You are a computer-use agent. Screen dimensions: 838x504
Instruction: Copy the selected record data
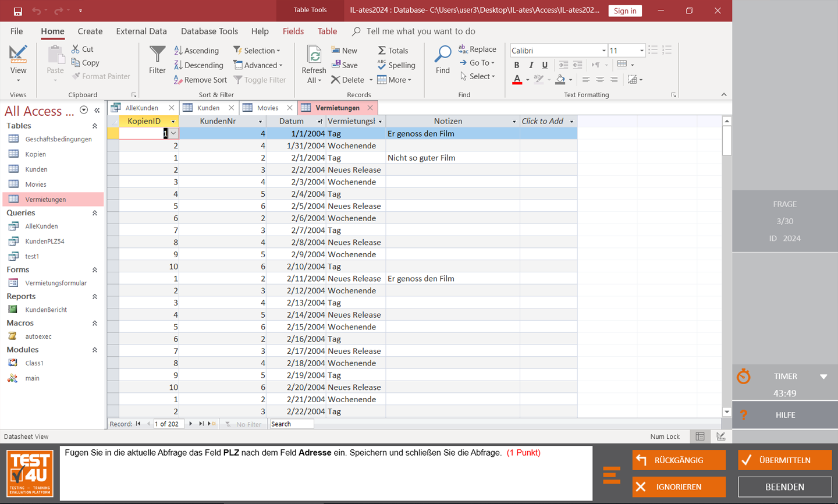[85, 63]
